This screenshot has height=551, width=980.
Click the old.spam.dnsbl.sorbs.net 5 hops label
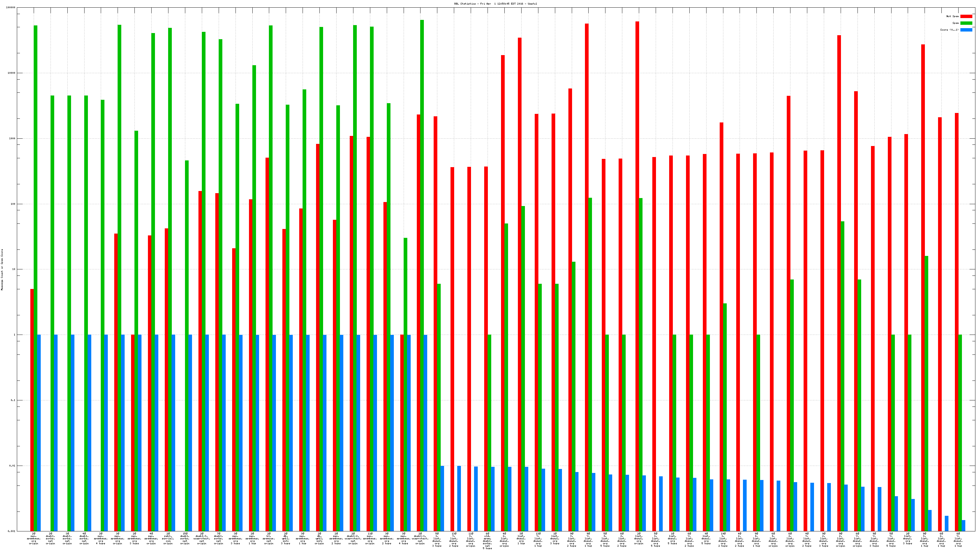pos(487,541)
